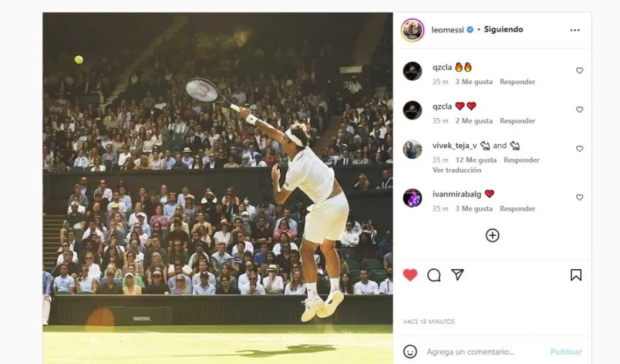Click Ver traducción under vivek_teja_v comment
This screenshot has height=364, width=620.
(x=457, y=170)
